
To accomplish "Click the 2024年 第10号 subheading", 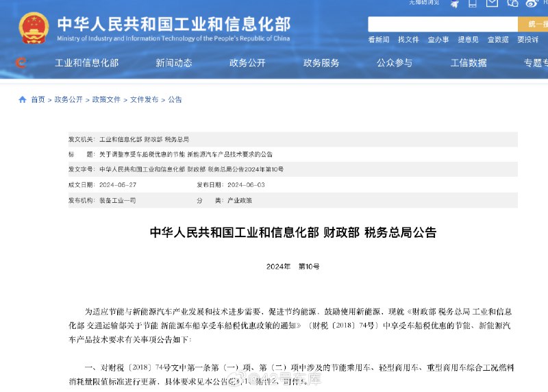I will pos(293,267).
